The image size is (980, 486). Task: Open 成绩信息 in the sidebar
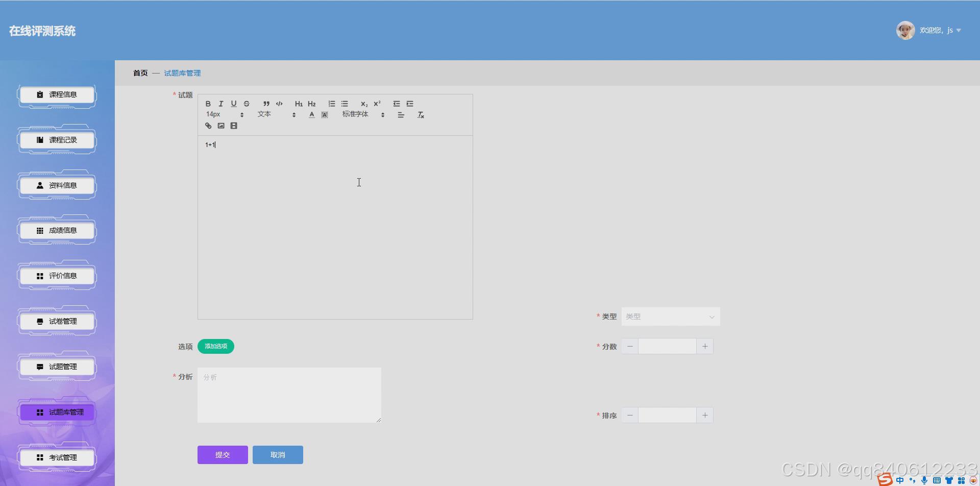pos(57,231)
